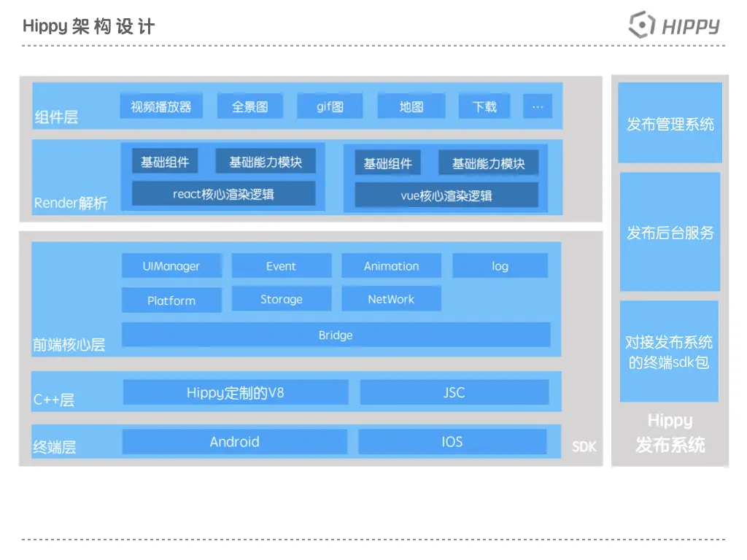Click the HIPPY logo icon
This screenshot has height=560, width=747.
coord(642,25)
